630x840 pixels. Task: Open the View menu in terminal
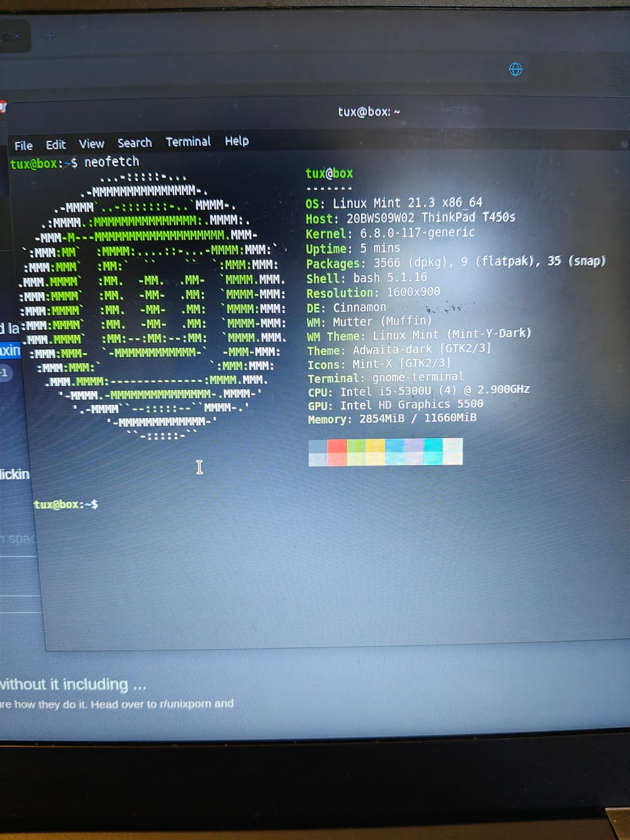point(92,144)
